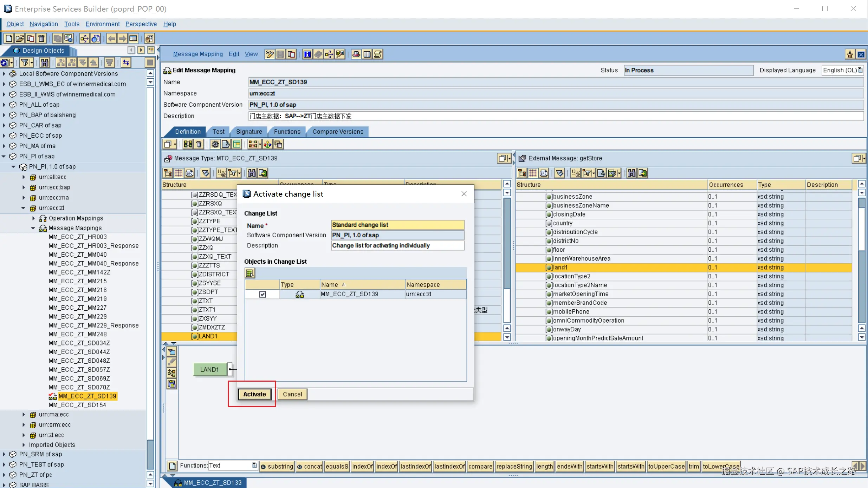Screen dimensions: 868x488
Task: Open the Functions category dropdown showing Text
Action: click(254, 466)
